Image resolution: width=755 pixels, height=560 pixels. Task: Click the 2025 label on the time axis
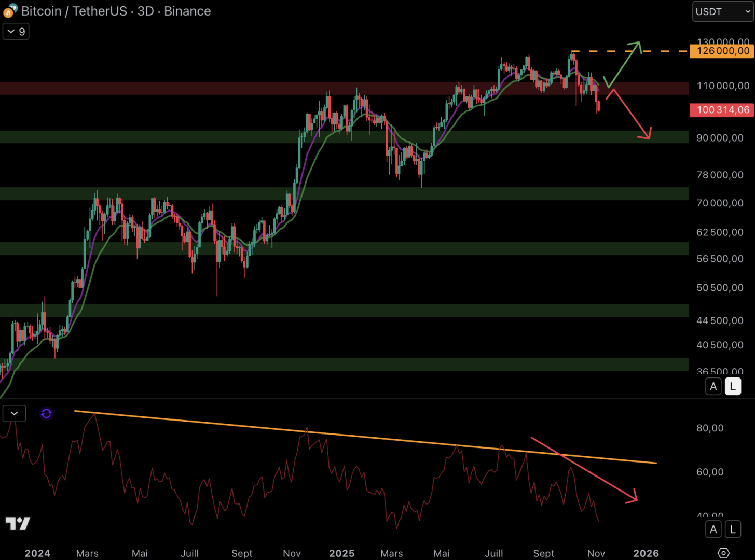(x=341, y=553)
